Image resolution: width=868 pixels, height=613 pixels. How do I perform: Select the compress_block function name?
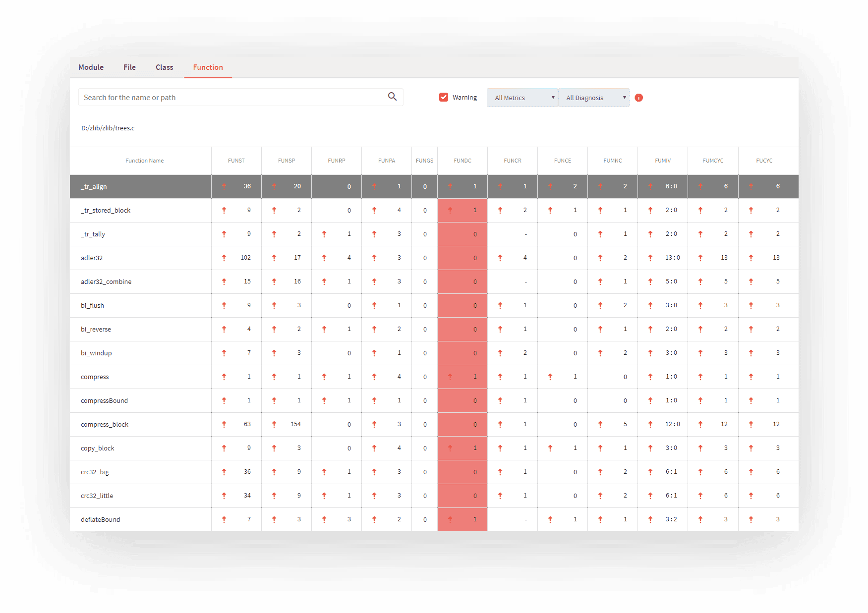point(105,424)
